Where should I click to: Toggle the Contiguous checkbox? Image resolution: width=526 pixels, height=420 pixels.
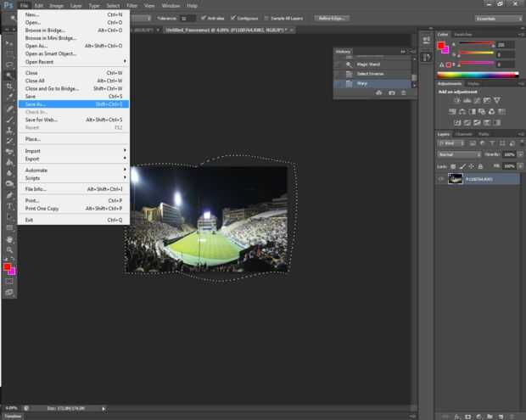pyautogui.click(x=233, y=18)
